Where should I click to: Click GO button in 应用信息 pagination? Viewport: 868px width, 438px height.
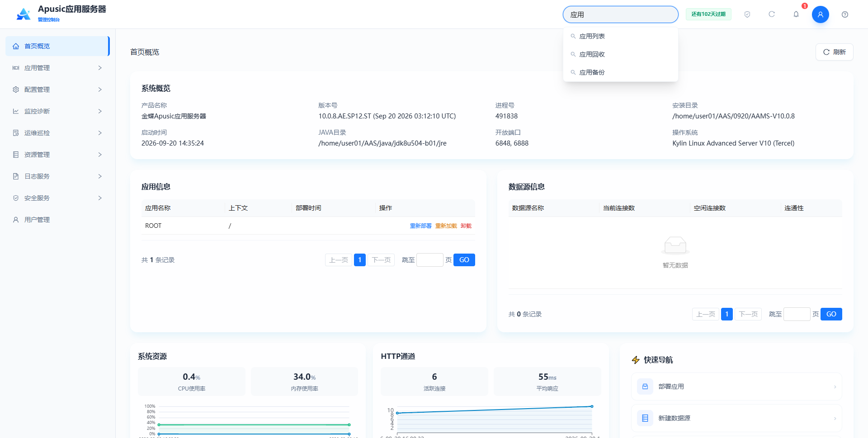464,260
